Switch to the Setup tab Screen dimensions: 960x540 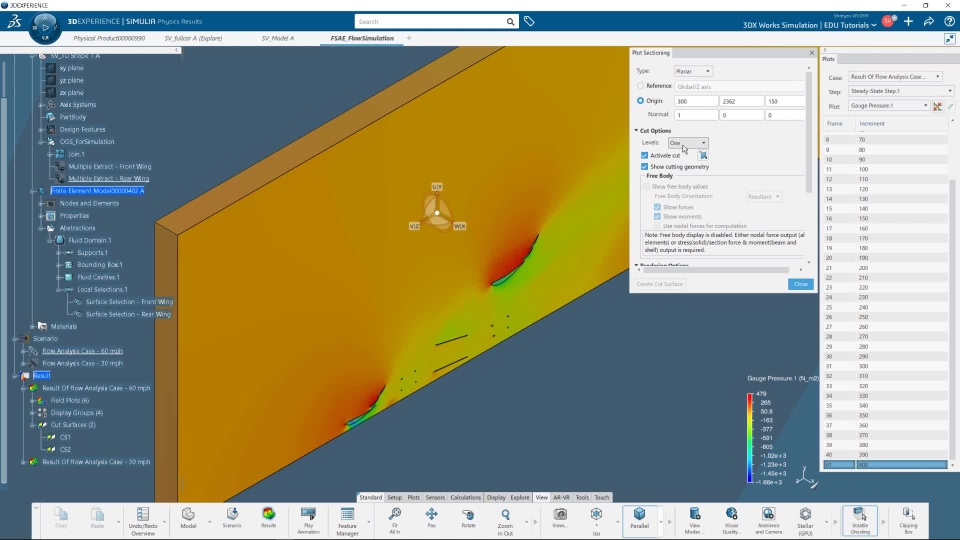pos(394,498)
